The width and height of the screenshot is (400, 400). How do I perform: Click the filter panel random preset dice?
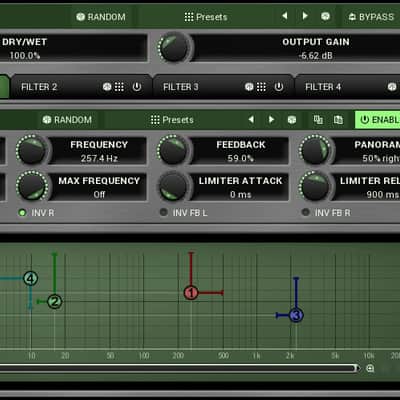pyautogui.click(x=292, y=120)
